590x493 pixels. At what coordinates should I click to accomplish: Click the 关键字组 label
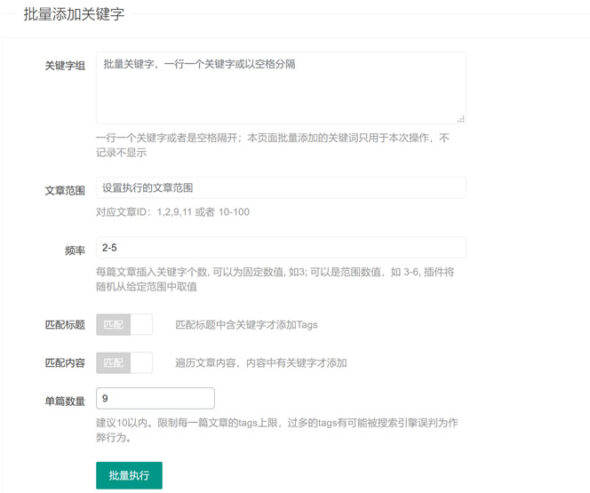[65, 66]
